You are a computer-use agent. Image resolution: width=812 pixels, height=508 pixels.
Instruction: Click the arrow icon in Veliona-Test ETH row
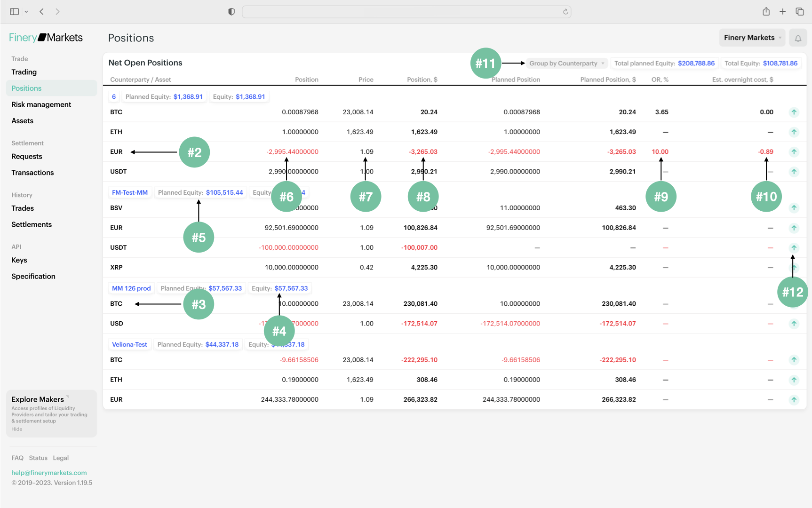(794, 380)
